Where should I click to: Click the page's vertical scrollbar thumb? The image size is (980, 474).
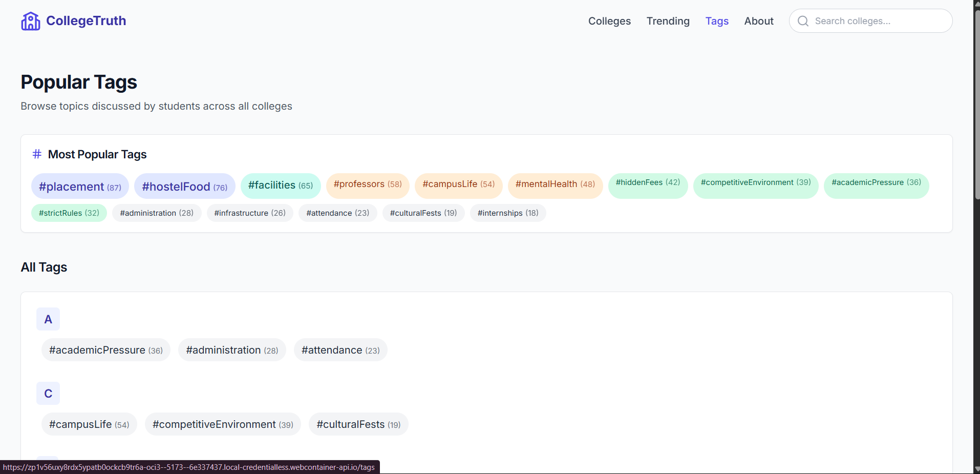[x=977, y=105]
